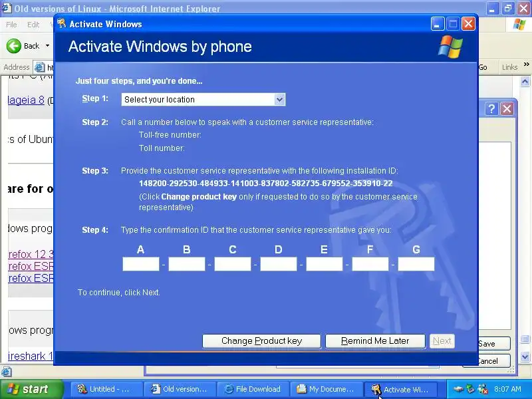Click the Cancel button in background dialog
Screen dimensions: 532x399
coord(493,361)
